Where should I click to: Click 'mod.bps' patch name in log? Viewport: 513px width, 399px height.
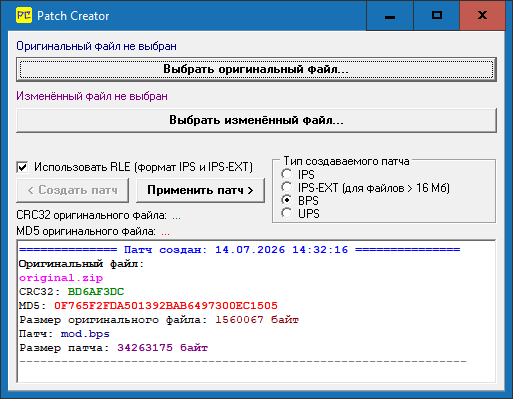(x=85, y=334)
